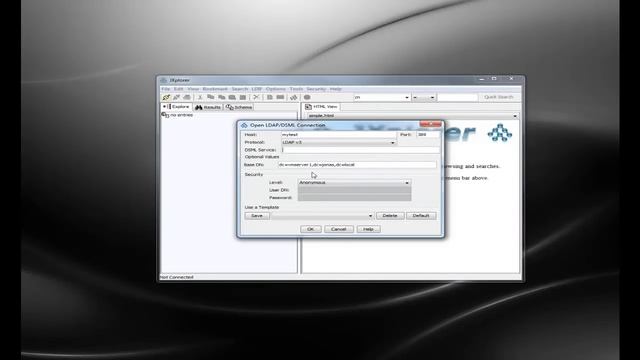
Task: Click the disabled User DN field
Action: [354, 190]
